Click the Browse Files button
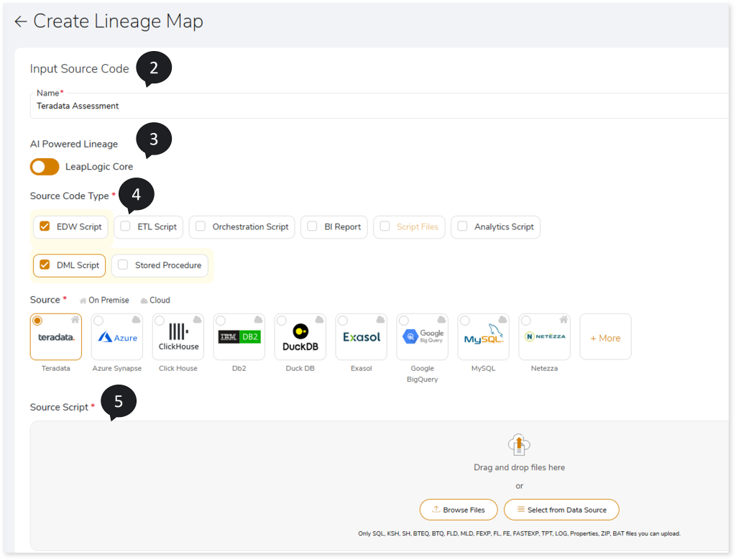736x560 pixels. (458, 510)
